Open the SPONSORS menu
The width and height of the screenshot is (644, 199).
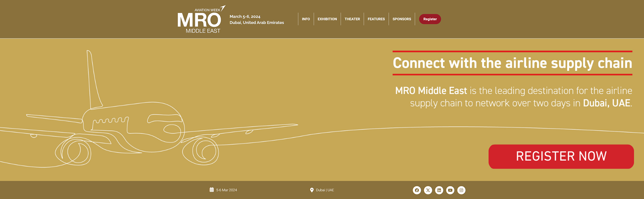point(402,19)
